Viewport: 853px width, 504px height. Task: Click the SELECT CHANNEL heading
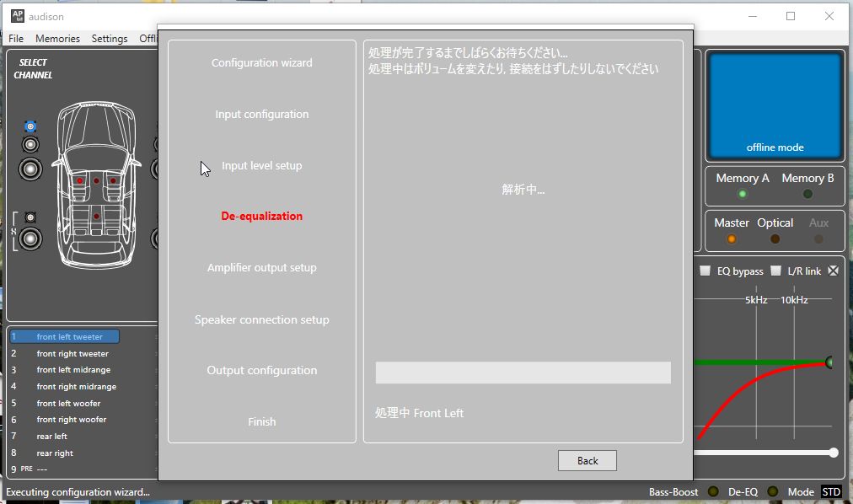pyautogui.click(x=33, y=69)
